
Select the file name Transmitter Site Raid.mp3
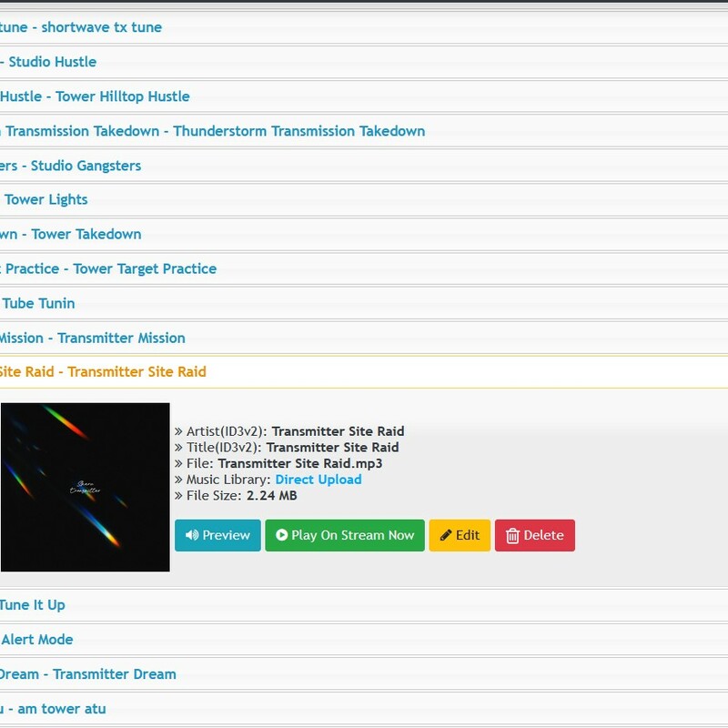[x=300, y=464]
